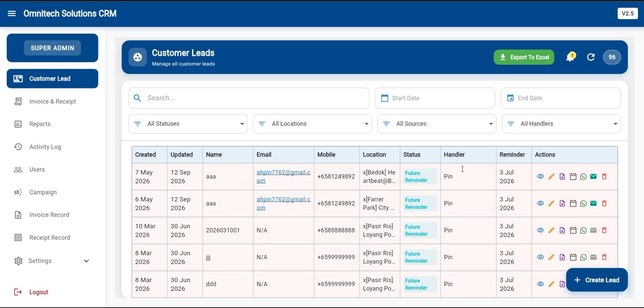The image size is (644, 308).
Task: Open the Receipt Record page
Action: point(52,238)
